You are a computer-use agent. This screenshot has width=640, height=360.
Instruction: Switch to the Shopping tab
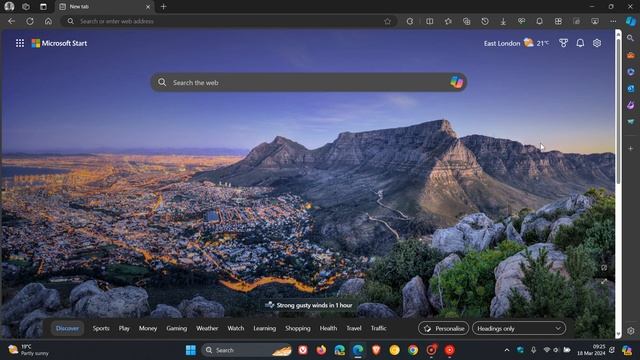pyautogui.click(x=298, y=328)
